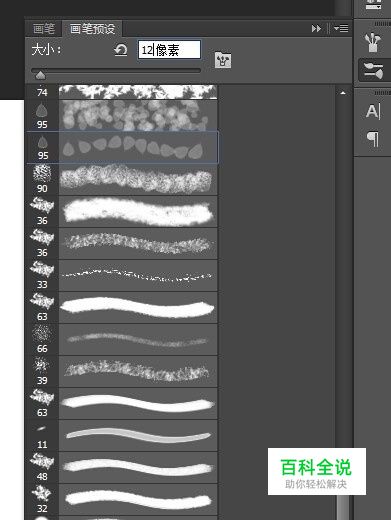Pick the size 33 dotted brush preset
The width and height of the screenshot is (391, 520).
[122, 275]
